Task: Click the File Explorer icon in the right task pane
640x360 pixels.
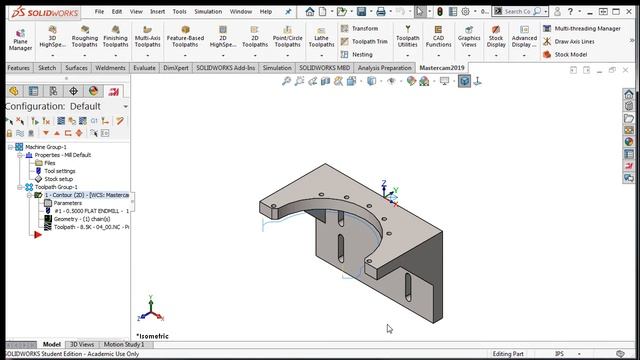Action: click(x=629, y=118)
